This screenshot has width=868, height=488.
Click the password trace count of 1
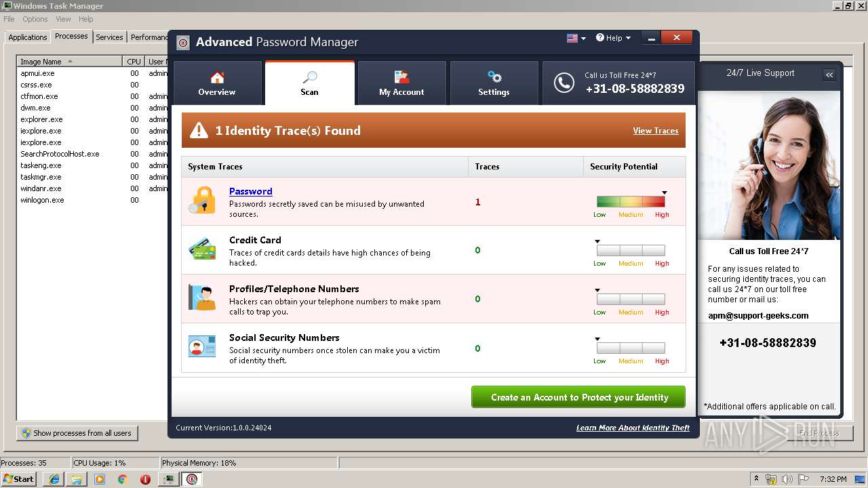click(x=477, y=202)
